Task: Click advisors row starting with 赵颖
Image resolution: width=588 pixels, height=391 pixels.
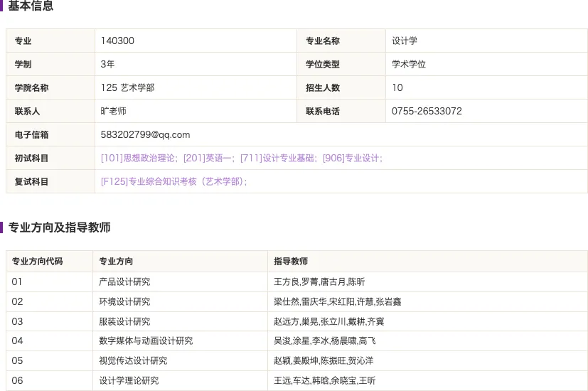Action: pyautogui.click(x=324, y=360)
